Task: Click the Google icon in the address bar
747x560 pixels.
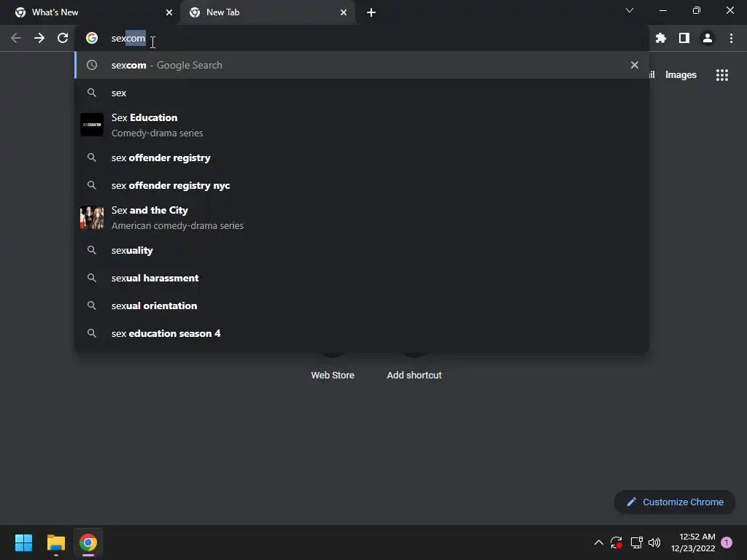Action: pos(92,38)
